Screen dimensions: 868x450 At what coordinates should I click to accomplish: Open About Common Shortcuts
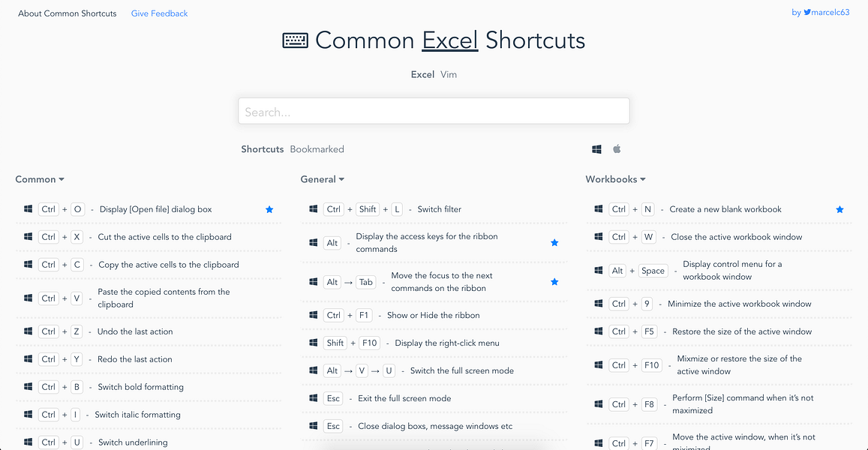tap(67, 13)
